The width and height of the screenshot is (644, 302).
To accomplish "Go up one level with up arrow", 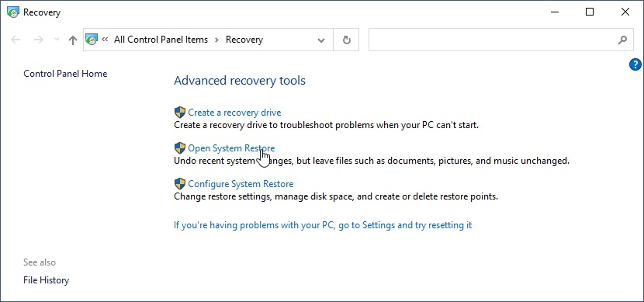I will click(x=73, y=40).
